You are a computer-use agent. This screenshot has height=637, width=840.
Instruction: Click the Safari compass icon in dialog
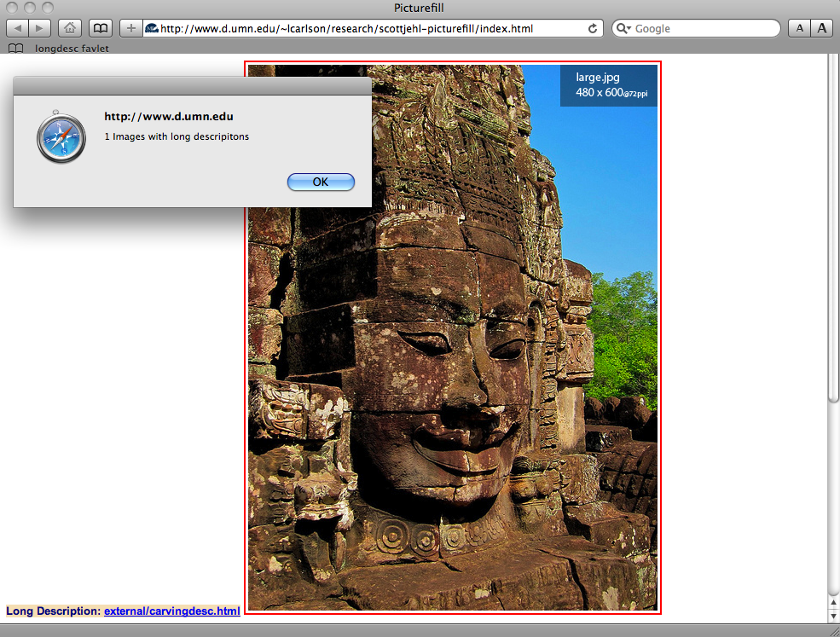(x=61, y=137)
